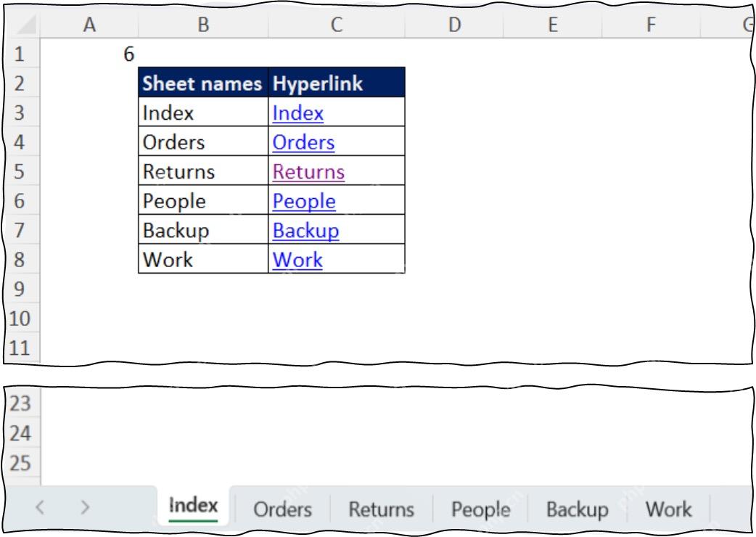Go to previous sheet tab arrow
This screenshot has height=537, width=756.
pyautogui.click(x=40, y=507)
